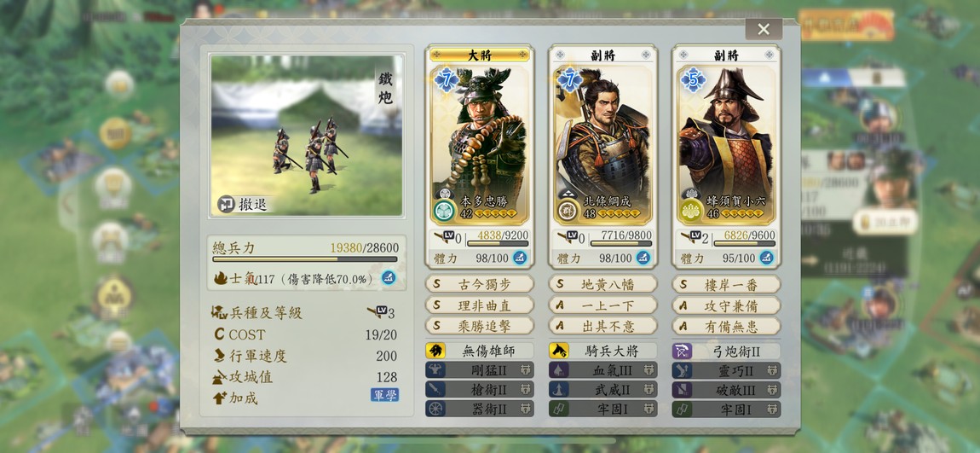Click morale info icon beside 士氣
Image resolution: width=980 pixels, height=453 pixels.
point(389,278)
